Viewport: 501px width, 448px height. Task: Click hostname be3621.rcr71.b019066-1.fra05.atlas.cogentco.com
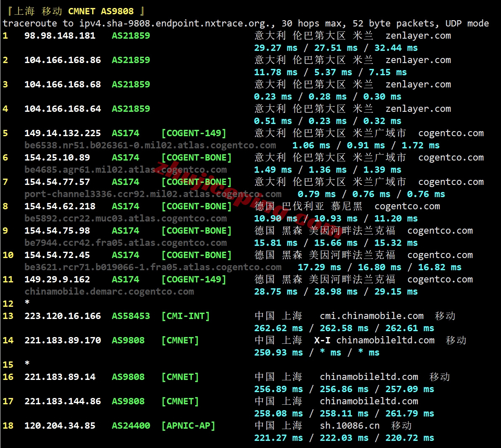(x=153, y=267)
